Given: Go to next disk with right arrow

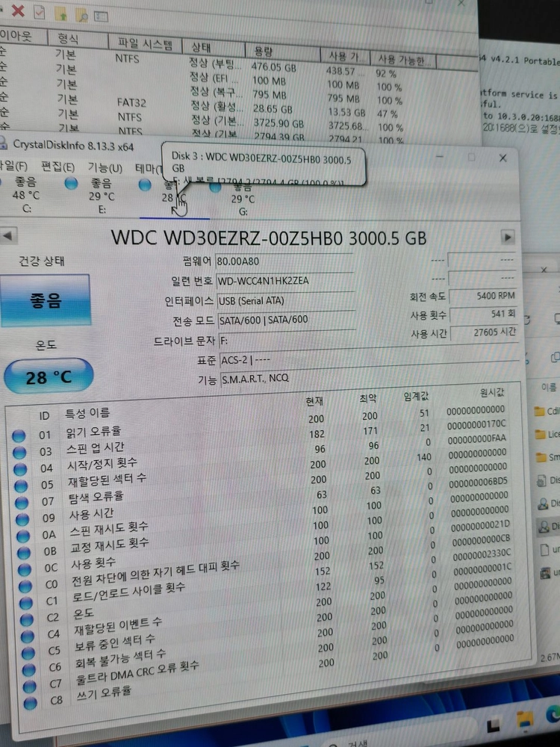Looking at the screenshot, I should [508, 237].
